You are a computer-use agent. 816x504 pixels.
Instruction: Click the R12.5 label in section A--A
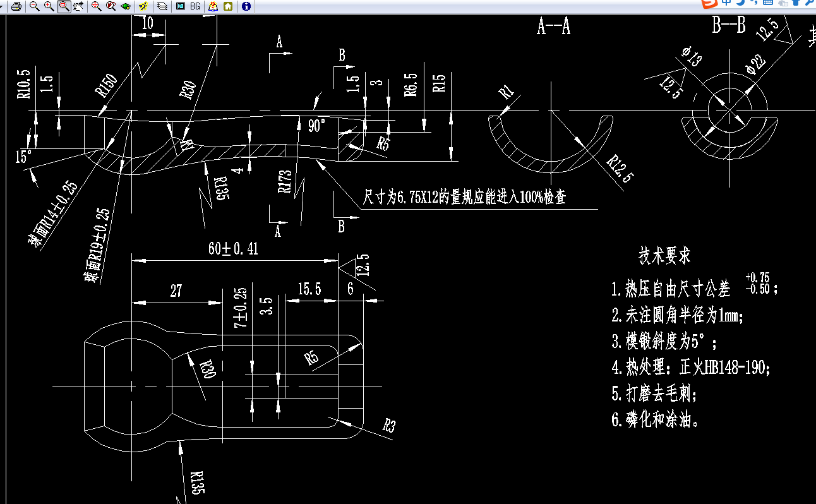619,170
